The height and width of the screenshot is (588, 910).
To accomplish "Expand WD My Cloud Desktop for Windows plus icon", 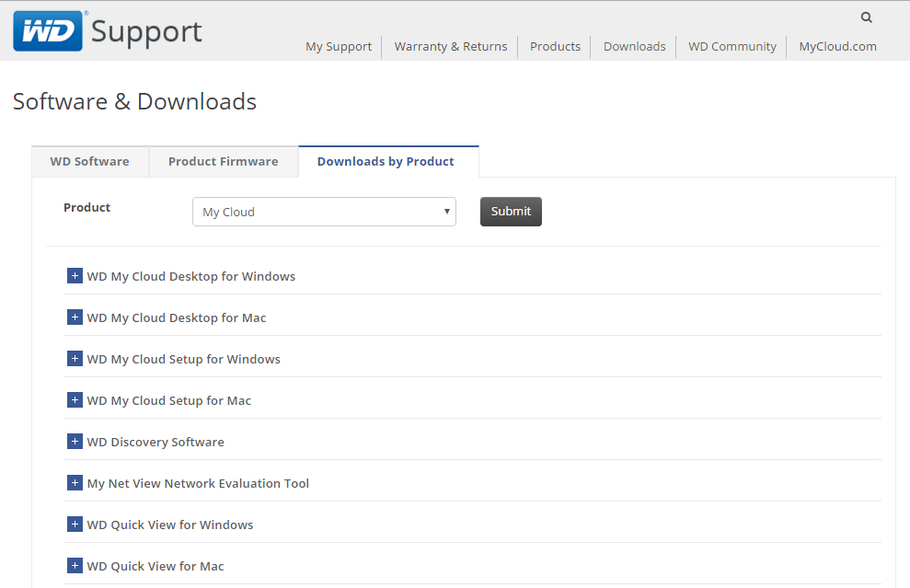I will 75,276.
